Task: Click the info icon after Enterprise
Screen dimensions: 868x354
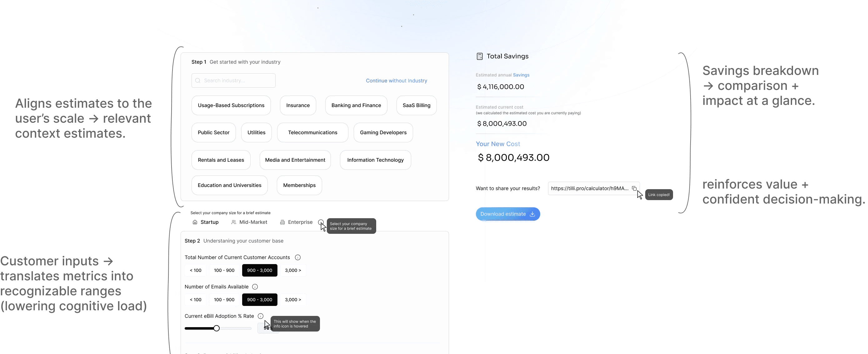Action: 321,222
